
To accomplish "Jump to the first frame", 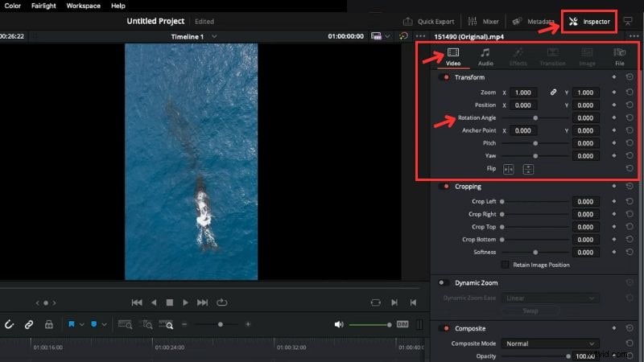I will coord(137,302).
